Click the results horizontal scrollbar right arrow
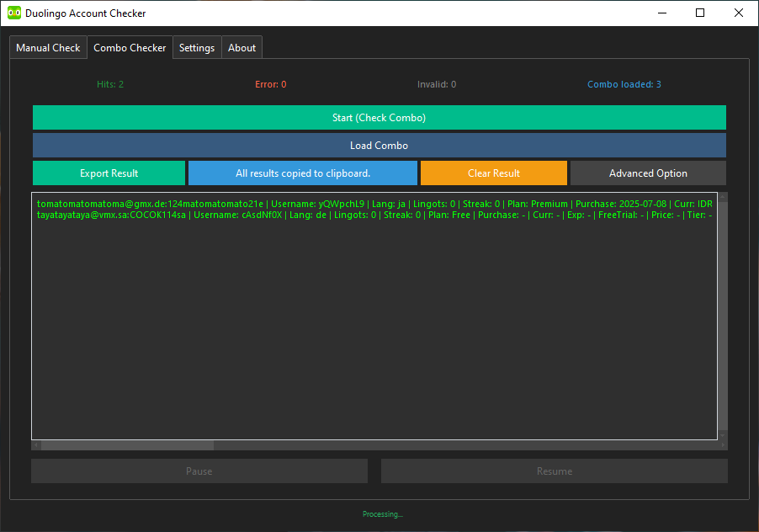 723,444
